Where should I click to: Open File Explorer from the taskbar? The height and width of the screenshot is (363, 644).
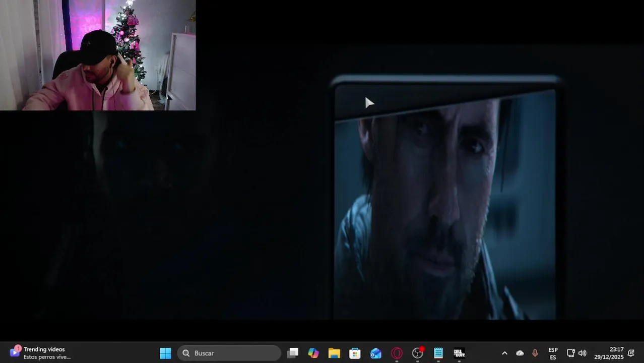tap(334, 353)
